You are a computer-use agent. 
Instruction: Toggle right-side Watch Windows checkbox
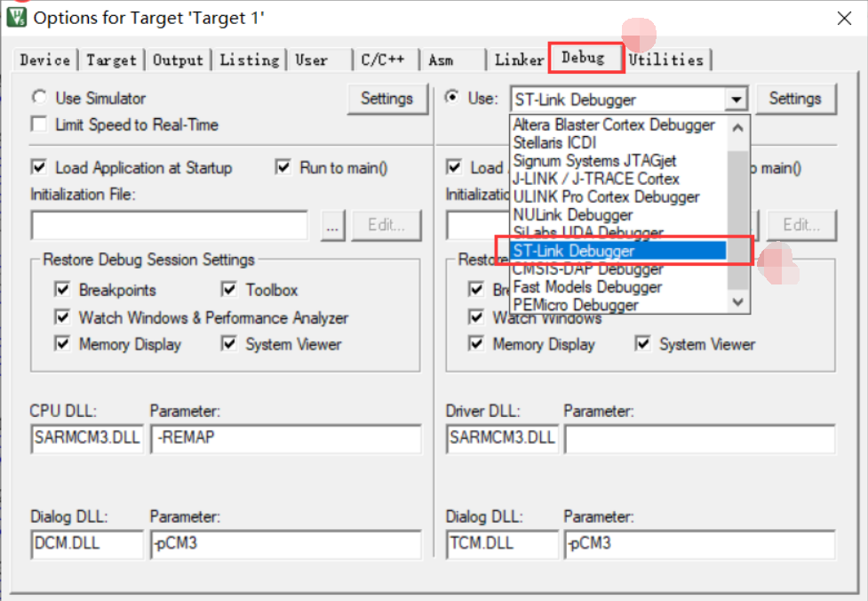point(476,317)
